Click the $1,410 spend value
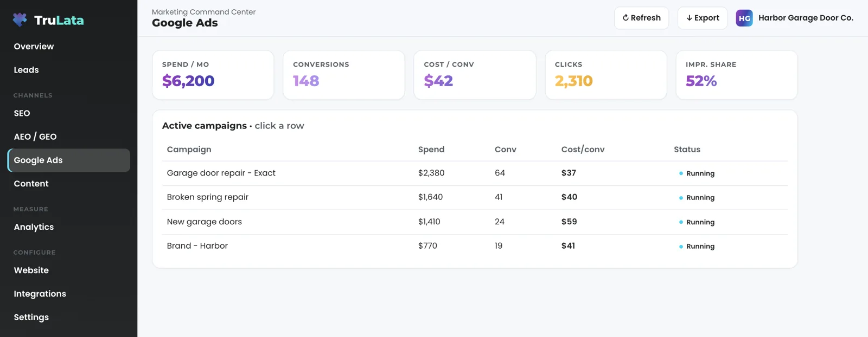This screenshot has height=337, width=868. [x=429, y=222]
